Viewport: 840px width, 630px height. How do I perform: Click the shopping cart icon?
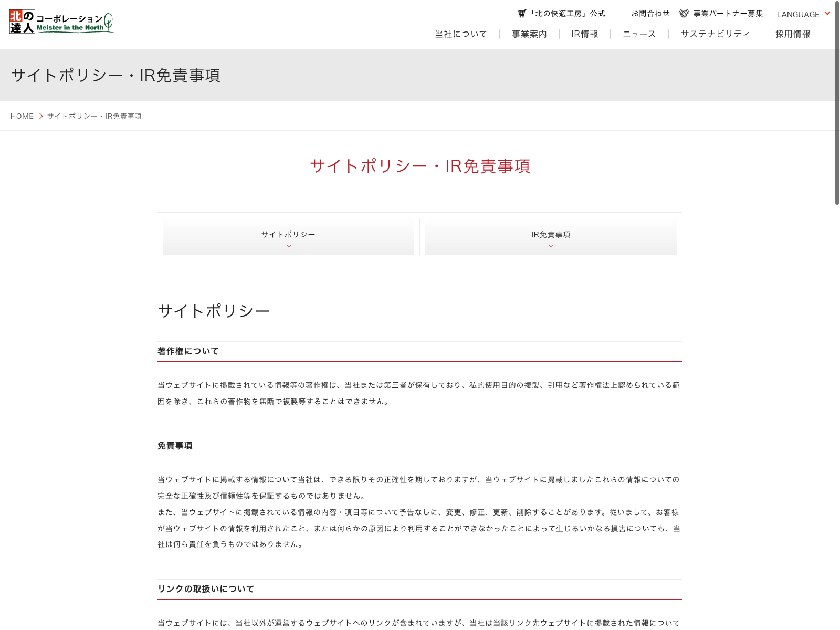click(522, 14)
